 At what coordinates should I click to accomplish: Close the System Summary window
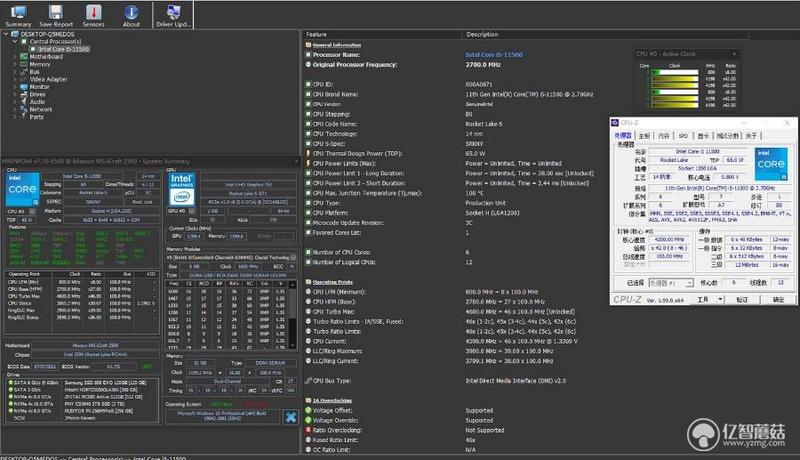(296, 161)
